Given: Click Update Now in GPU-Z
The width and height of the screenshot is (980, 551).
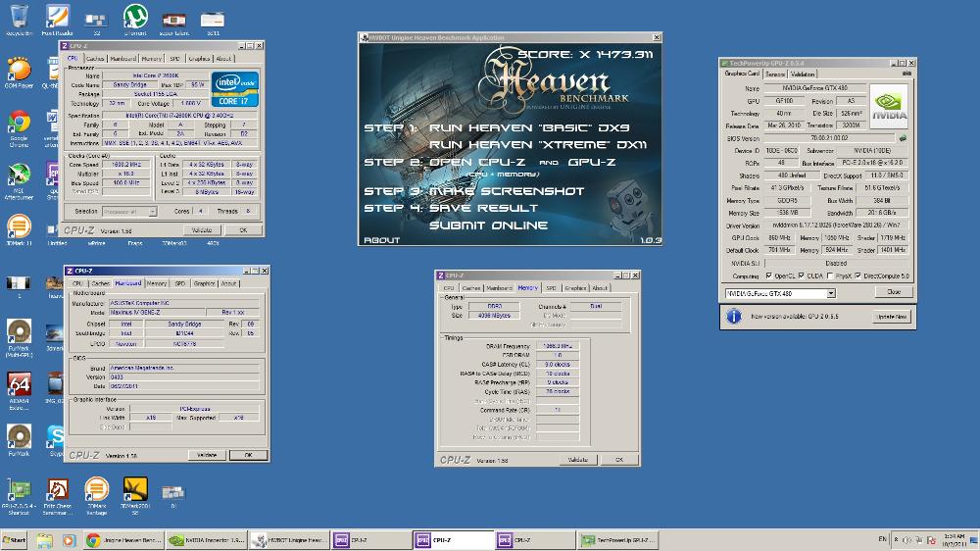Looking at the screenshot, I should (892, 317).
